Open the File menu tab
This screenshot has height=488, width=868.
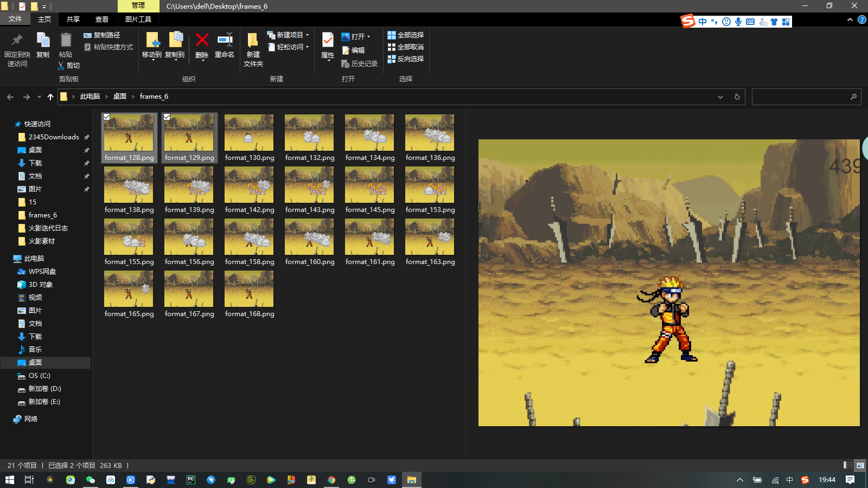coord(15,20)
